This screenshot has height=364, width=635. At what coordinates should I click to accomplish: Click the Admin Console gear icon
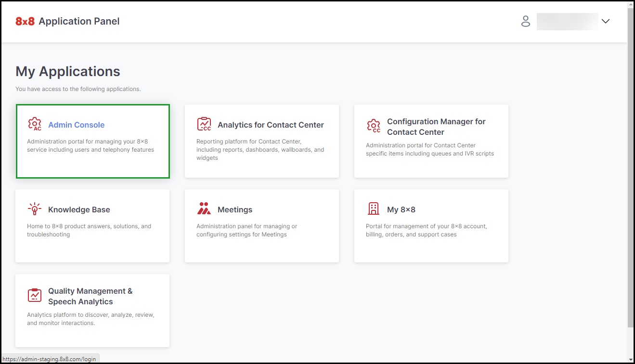[35, 124]
